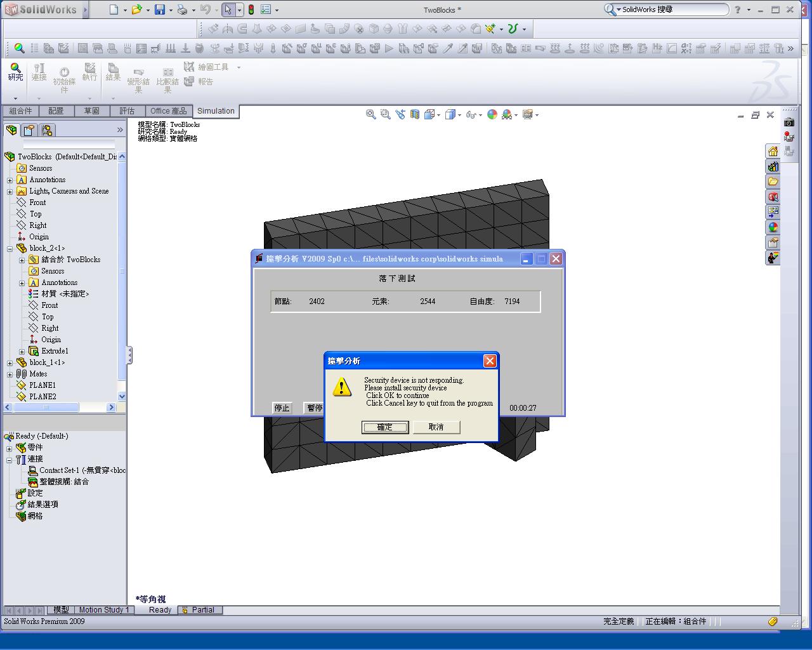Screen dimensions: 812x650
Task: Open the Options dropdown arrow
Action: (x=277, y=10)
